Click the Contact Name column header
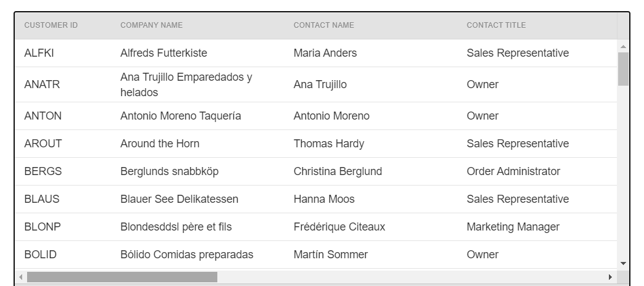This screenshot has width=644, height=286. point(324,25)
